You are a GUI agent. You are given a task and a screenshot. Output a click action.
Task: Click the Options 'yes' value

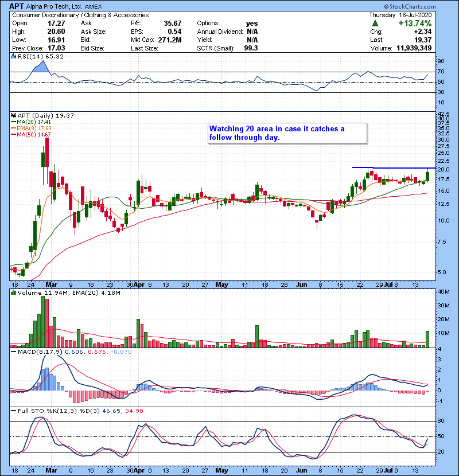(x=252, y=24)
